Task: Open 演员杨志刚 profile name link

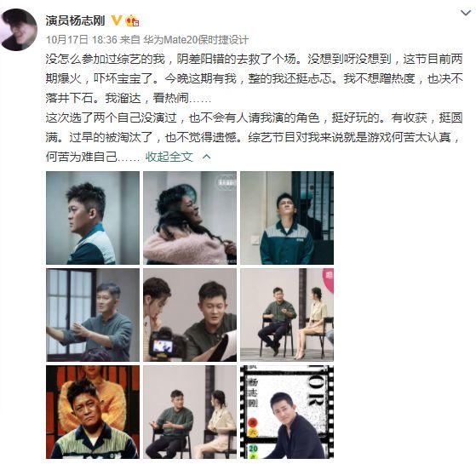Action: [x=75, y=20]
